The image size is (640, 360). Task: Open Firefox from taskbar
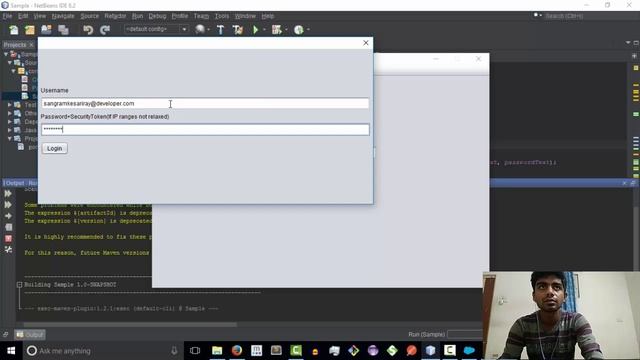[237, 351]
